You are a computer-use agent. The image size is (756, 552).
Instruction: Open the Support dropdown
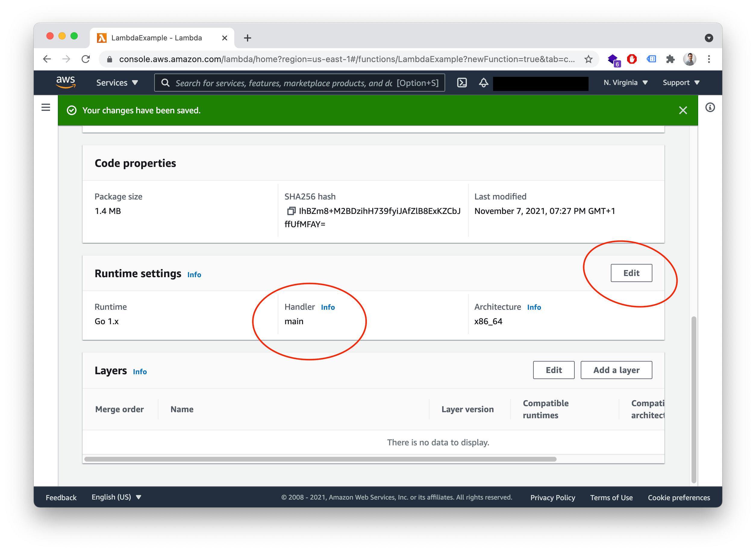coord(680,83)
